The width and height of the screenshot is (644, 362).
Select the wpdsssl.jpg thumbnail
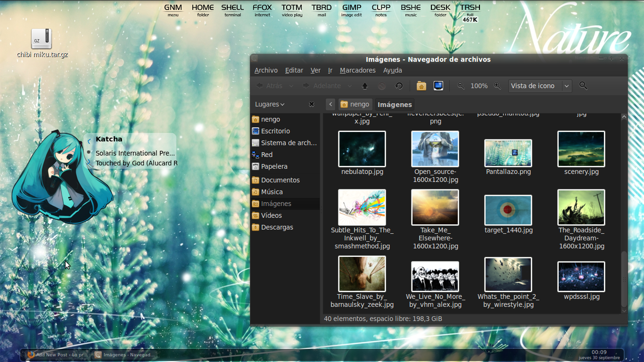pos(581,277)
